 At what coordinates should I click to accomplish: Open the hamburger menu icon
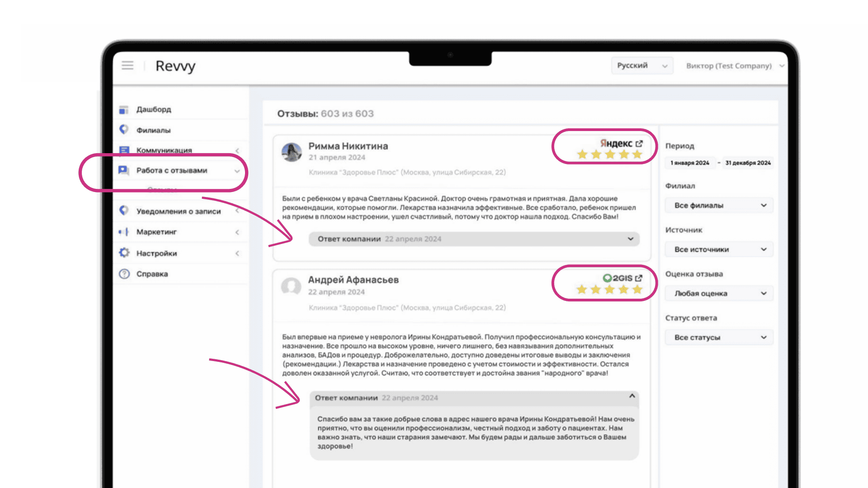(x=127, y=66)
